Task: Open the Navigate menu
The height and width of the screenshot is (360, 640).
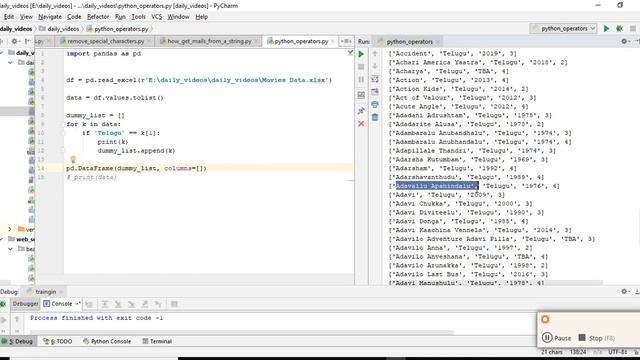Action: click(x=50, y=17)
